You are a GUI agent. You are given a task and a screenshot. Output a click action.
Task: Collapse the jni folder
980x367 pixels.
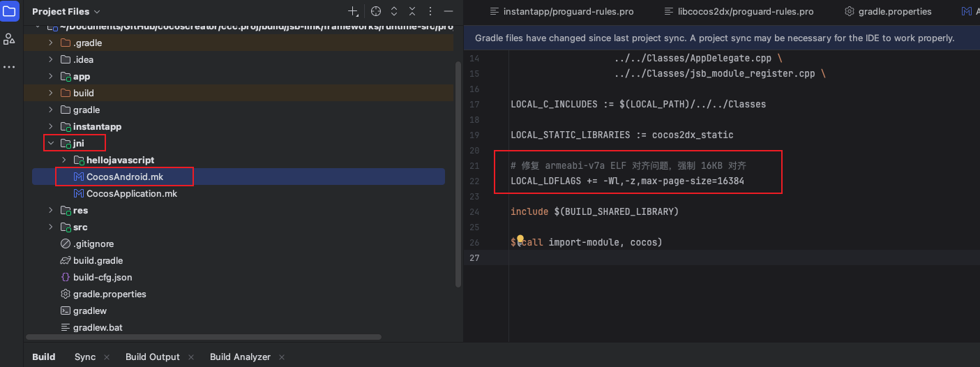click(x=50, y=144)
